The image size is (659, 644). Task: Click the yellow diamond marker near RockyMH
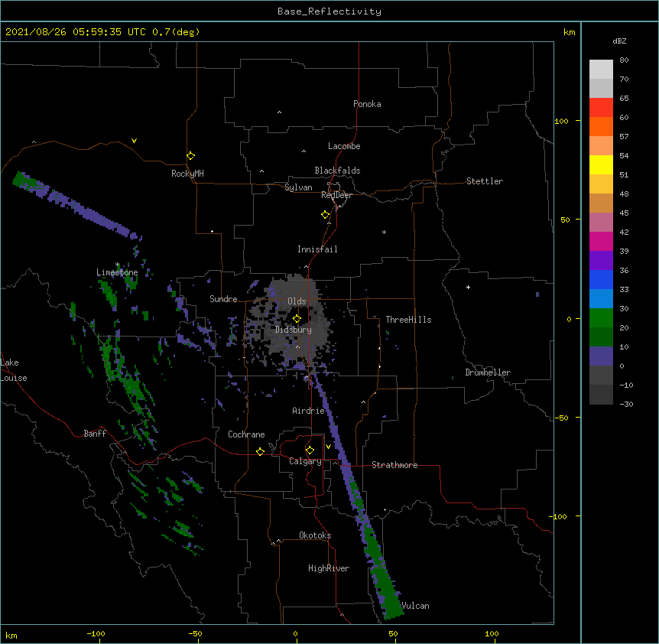(190, 156)
